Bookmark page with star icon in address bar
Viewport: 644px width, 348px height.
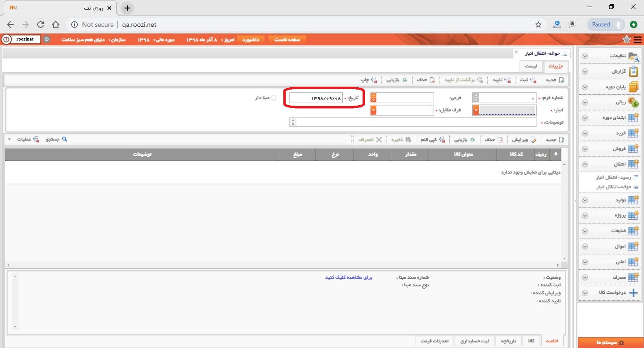[538, 25]
